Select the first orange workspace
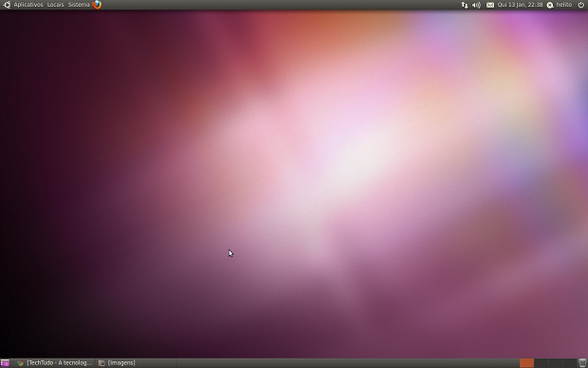This screenshot has height=368, width=588. tap(526, 363)
